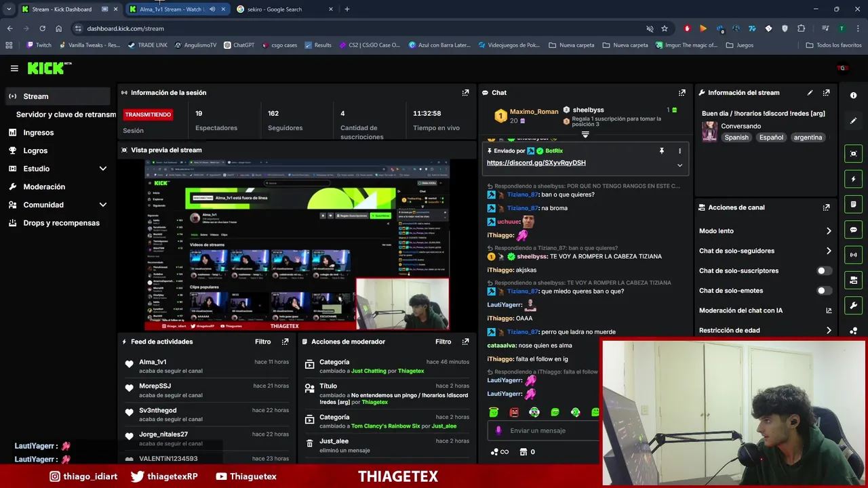Pop out the Chat panel
Image resolution: width=868 pixels, height=488 pixels.
coord(682,93)
